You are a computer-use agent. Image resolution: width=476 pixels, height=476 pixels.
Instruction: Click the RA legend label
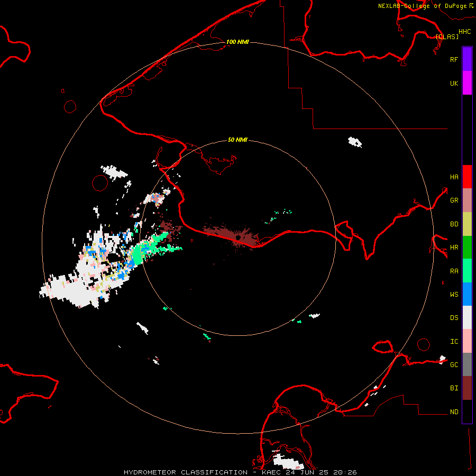[x=454, y=271]
